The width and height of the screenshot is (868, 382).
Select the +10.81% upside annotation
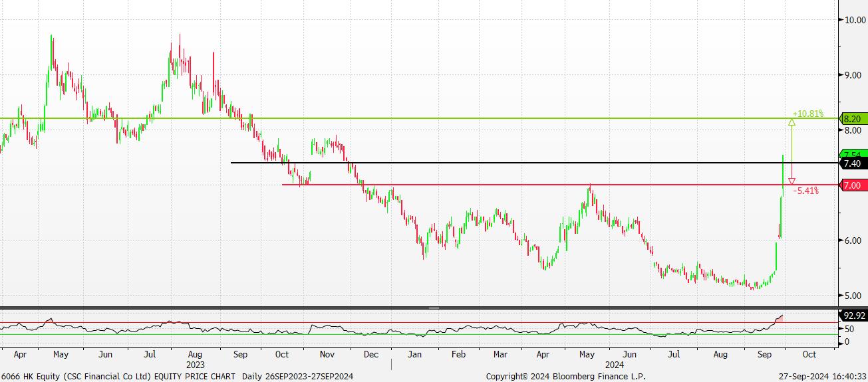pyautogui.click(x=807, y=114)
